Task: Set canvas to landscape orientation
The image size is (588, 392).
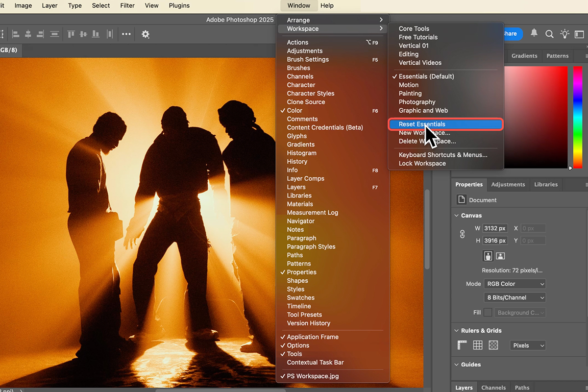Action: [500, 256]
